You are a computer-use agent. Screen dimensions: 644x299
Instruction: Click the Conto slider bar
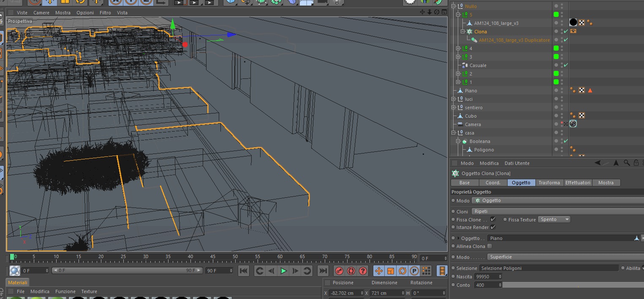573,285
